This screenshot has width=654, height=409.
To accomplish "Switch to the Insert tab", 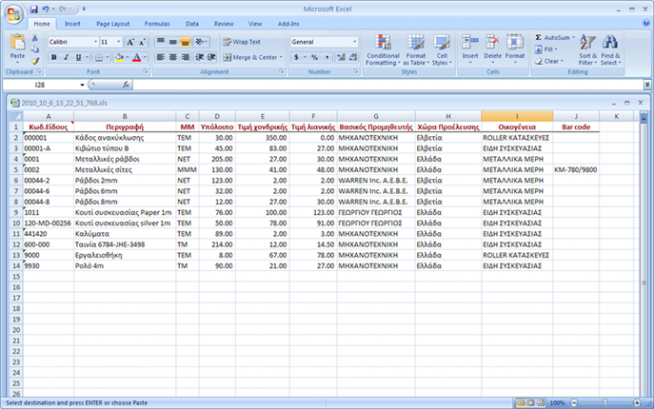I will point(73,24).
